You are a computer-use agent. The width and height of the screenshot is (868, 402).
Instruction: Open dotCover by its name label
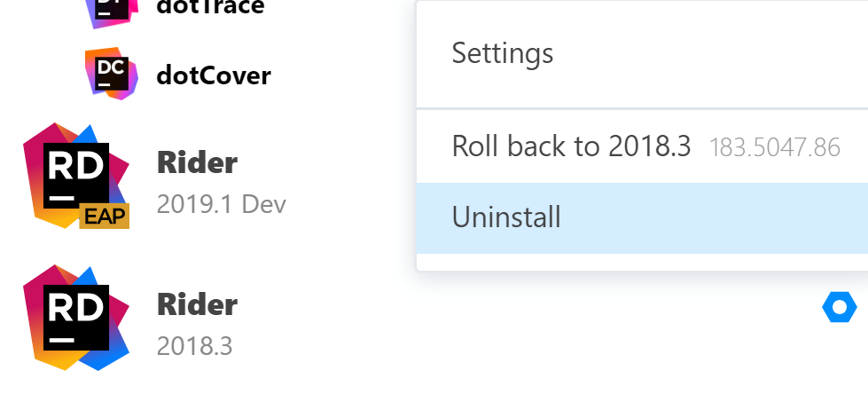(x=213, y=75)
